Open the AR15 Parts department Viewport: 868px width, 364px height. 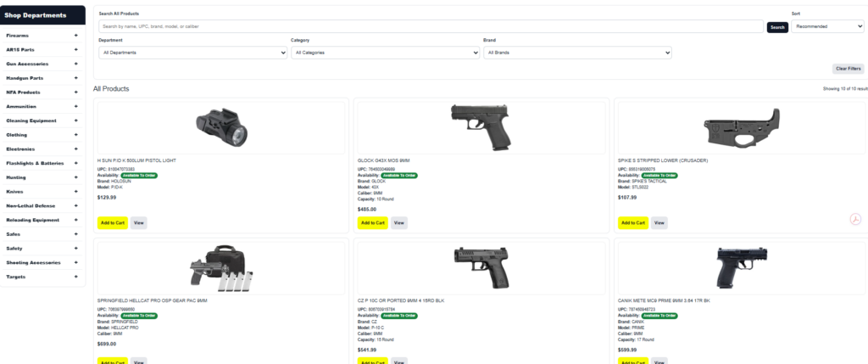click(20, 50)
